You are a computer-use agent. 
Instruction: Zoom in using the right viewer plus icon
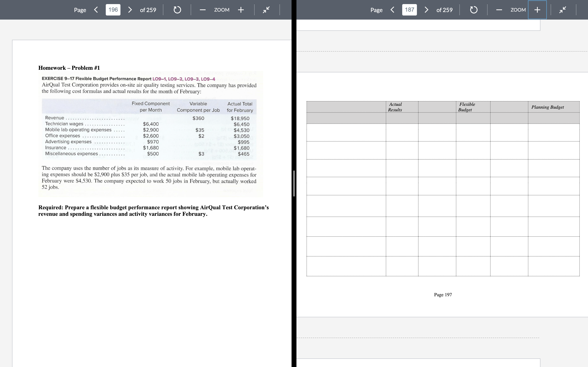pos(537,10)
